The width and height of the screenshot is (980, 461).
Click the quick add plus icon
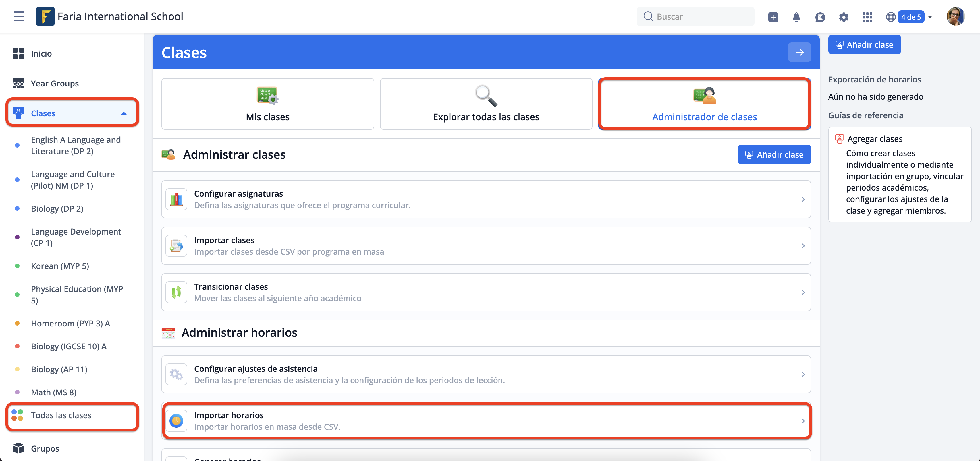point(773,17)
